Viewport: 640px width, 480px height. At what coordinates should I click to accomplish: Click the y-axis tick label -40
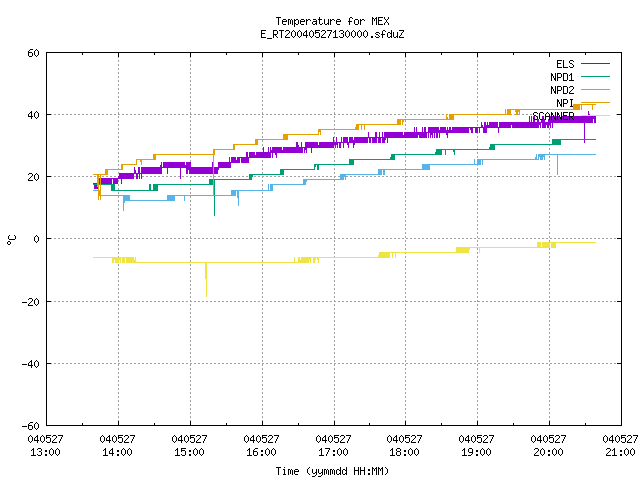pos(31,364)
